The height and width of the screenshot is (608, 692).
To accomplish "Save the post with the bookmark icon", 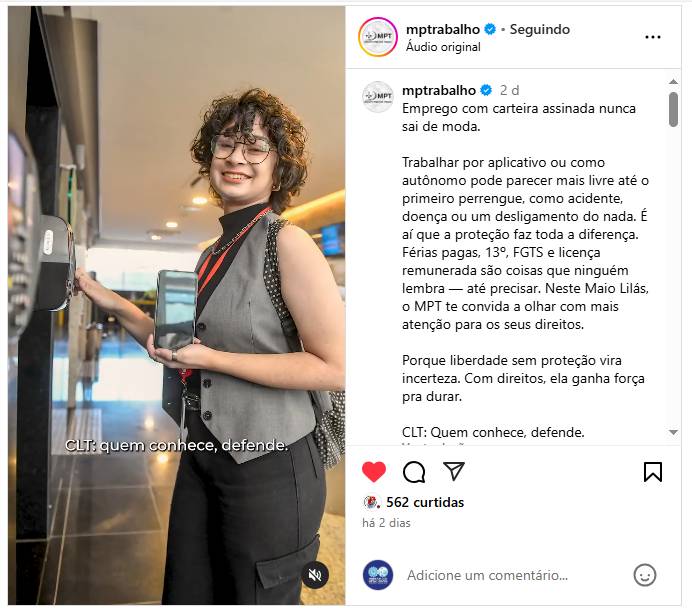I will [x=653, y=472].
